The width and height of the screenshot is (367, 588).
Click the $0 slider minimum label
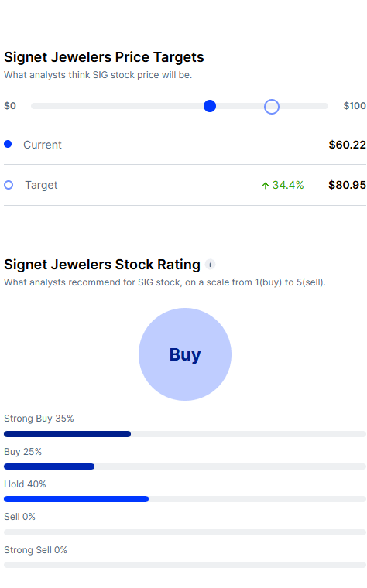point(10,106)
